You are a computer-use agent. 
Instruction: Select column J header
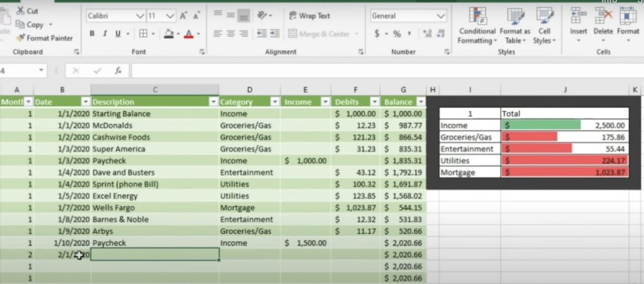coord(565,89)
